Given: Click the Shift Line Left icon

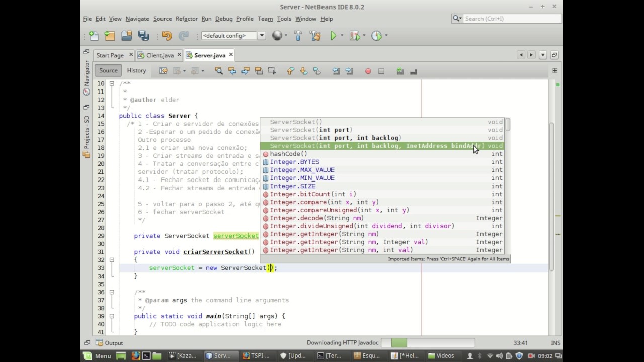Looking at the screenshot, I should click(x=336, y=71).
